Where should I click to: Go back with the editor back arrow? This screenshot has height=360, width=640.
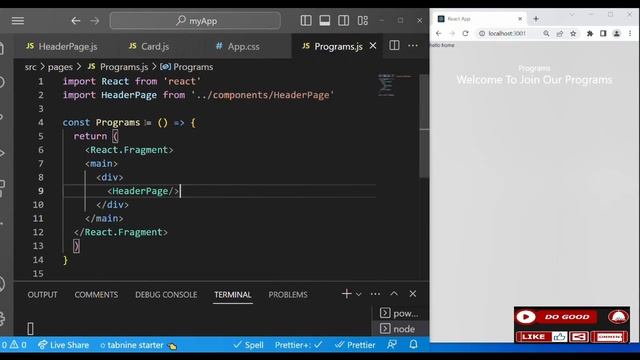pos(76,20)
